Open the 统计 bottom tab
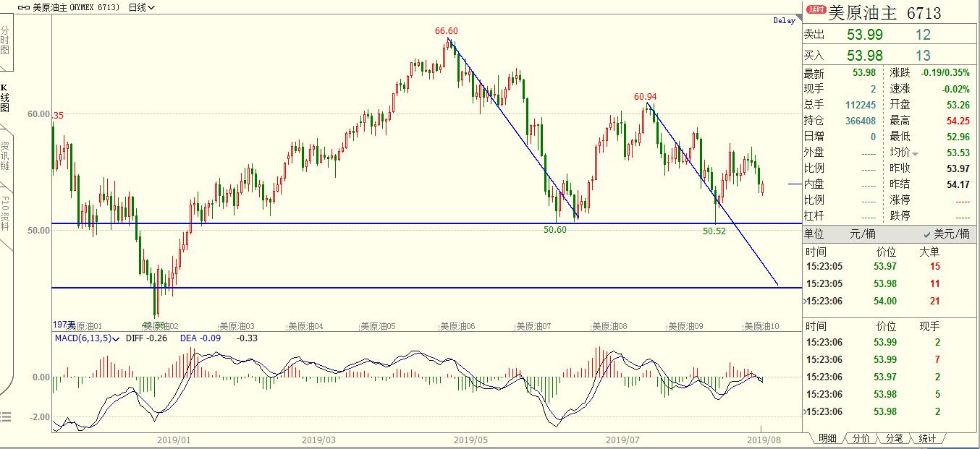 click(927, 438)
